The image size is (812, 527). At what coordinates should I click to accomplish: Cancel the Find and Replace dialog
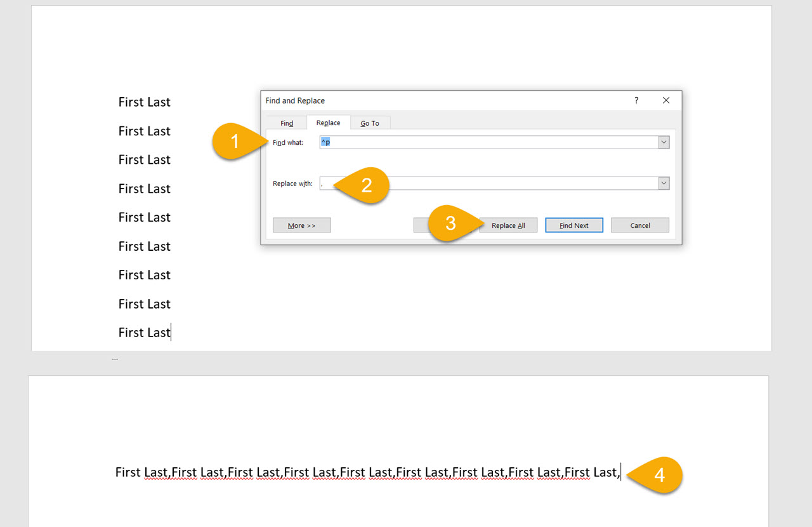639,225
